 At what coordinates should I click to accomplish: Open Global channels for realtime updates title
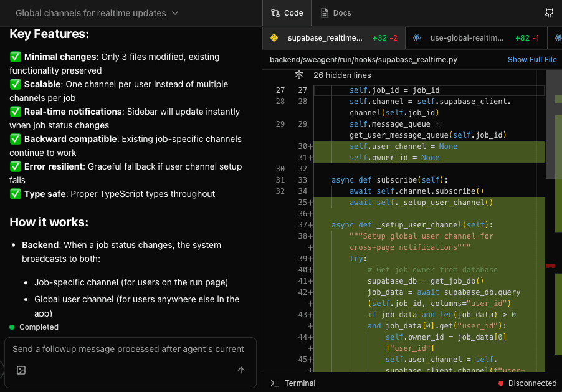pos(91,13)
